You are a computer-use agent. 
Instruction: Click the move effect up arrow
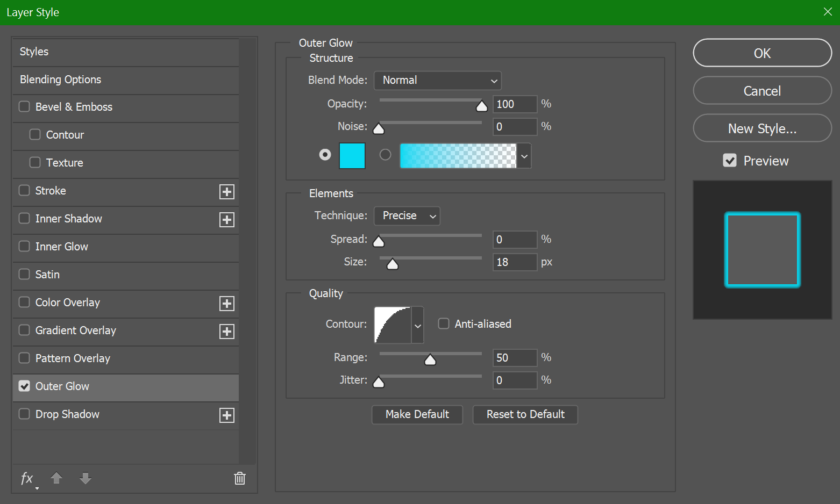point(56,478)
